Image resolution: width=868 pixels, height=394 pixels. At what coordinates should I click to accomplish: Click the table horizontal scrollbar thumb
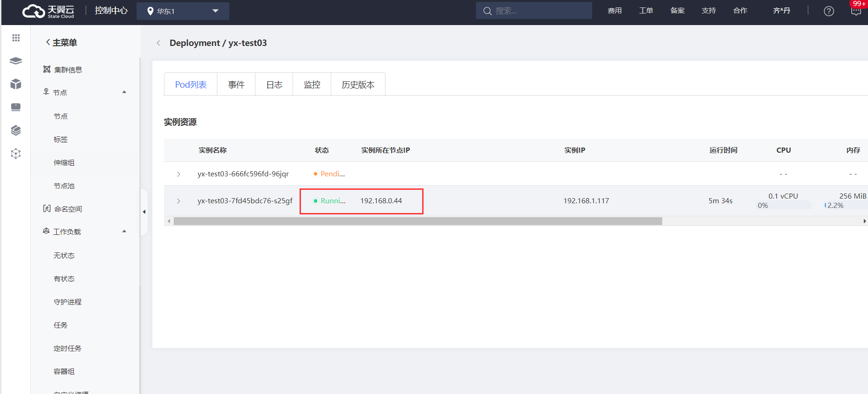[x=418, y=221]
